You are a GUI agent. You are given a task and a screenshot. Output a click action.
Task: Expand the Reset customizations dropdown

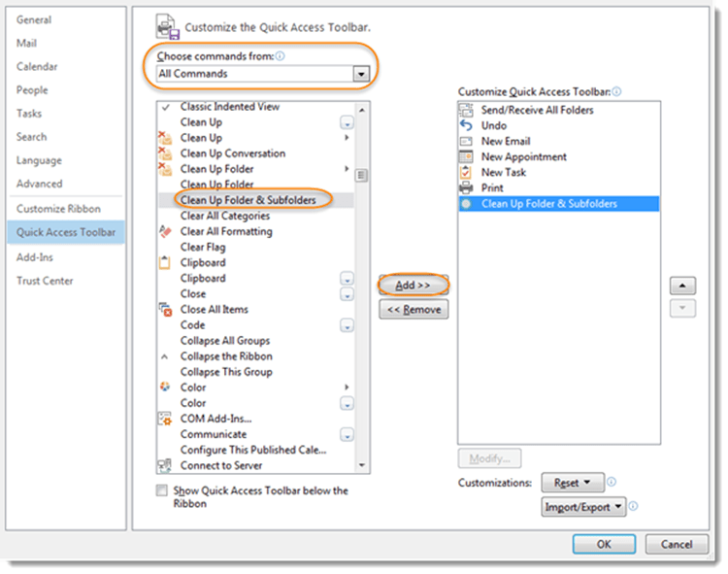tap(574, 483)
